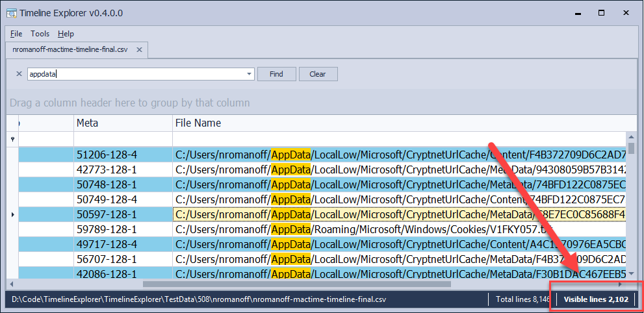Viewport: 644px width, 313px height.
Task: Click the search text field containing appdata
Action: click(x=136, y=74)
